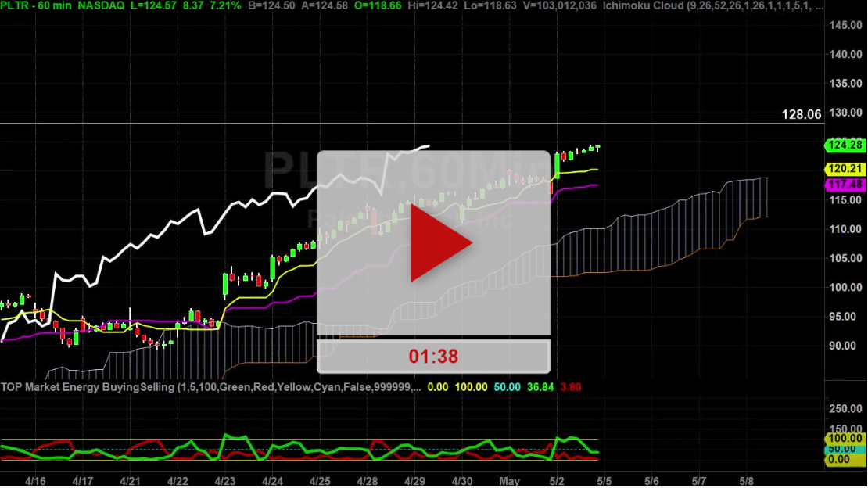Click the V=103,012,036 volume value
Image resolution: width=868 pixels, height=488 pixels.
tap(560, 6)
